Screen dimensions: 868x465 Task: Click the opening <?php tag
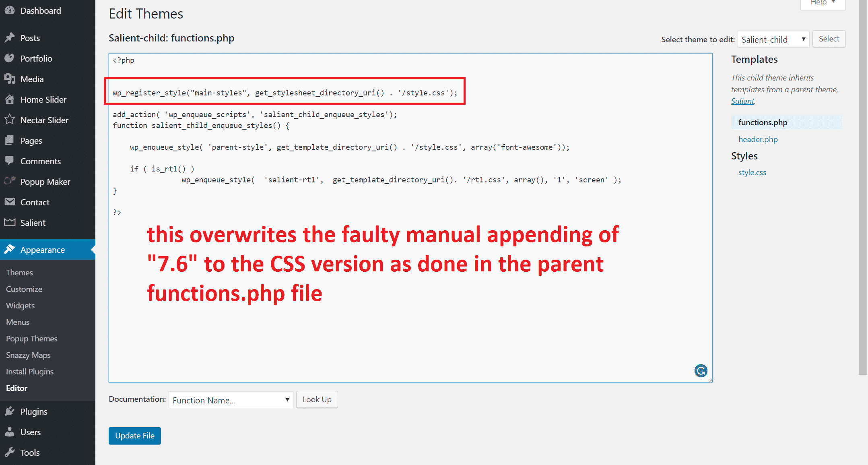coord(124,60)
